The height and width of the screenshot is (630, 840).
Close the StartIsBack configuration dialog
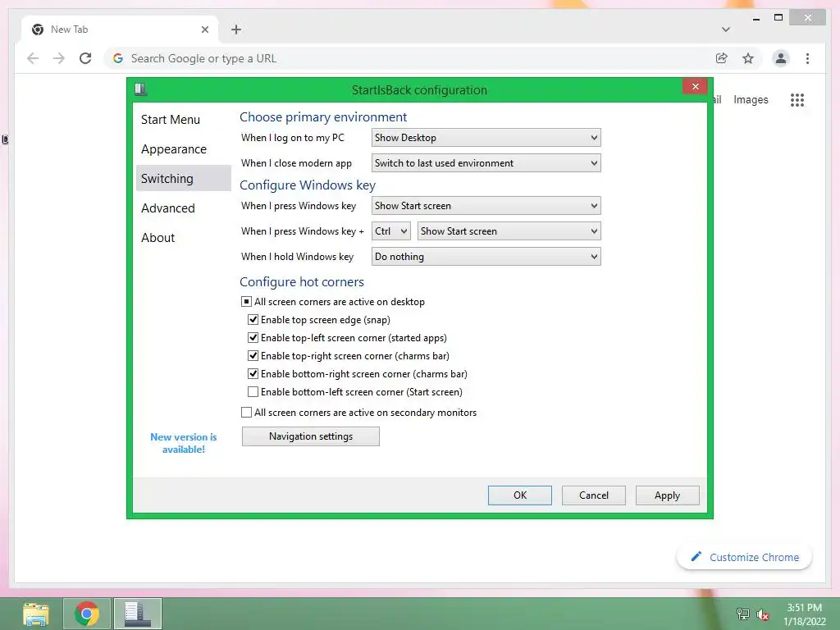695,86
